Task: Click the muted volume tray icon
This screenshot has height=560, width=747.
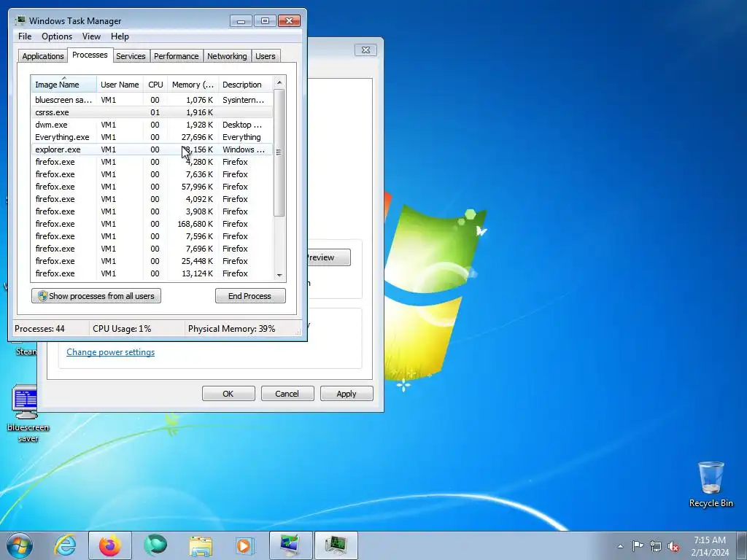Action: click(x=673, y=546)
